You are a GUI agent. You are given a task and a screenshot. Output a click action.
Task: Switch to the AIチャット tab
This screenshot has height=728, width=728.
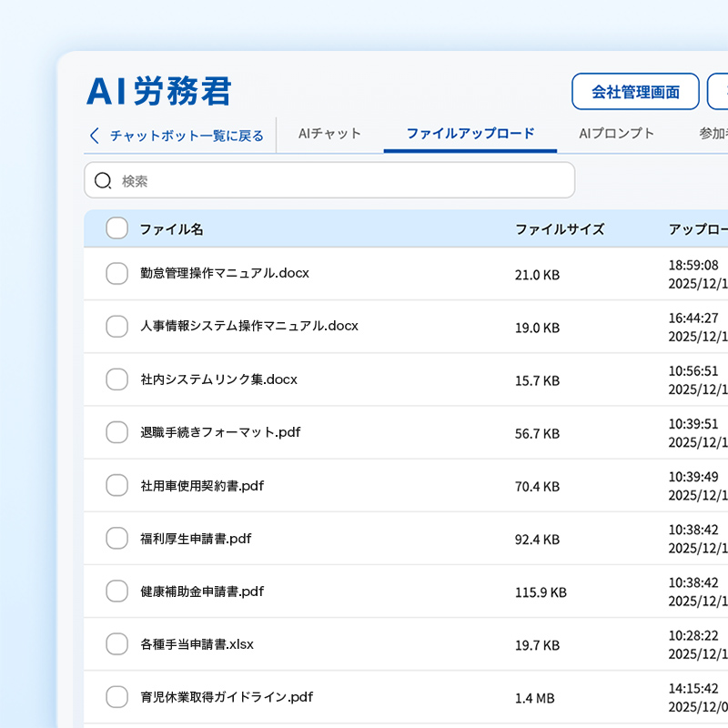329,134
